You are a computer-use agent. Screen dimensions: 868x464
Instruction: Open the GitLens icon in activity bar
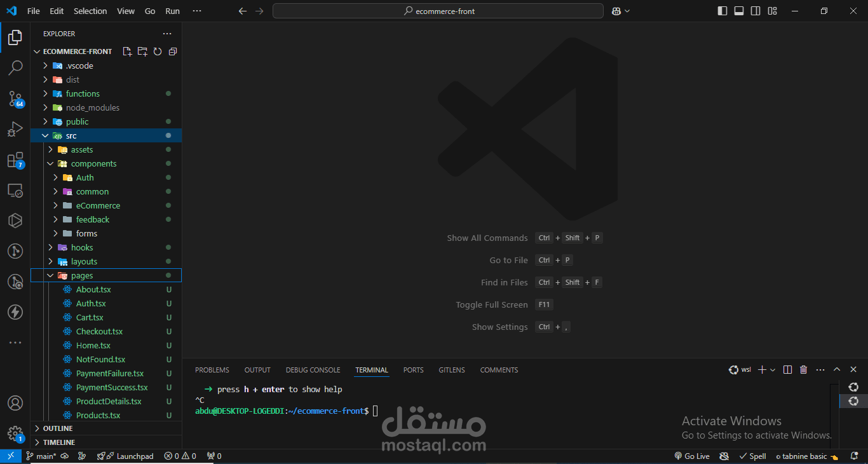(15, 251)
